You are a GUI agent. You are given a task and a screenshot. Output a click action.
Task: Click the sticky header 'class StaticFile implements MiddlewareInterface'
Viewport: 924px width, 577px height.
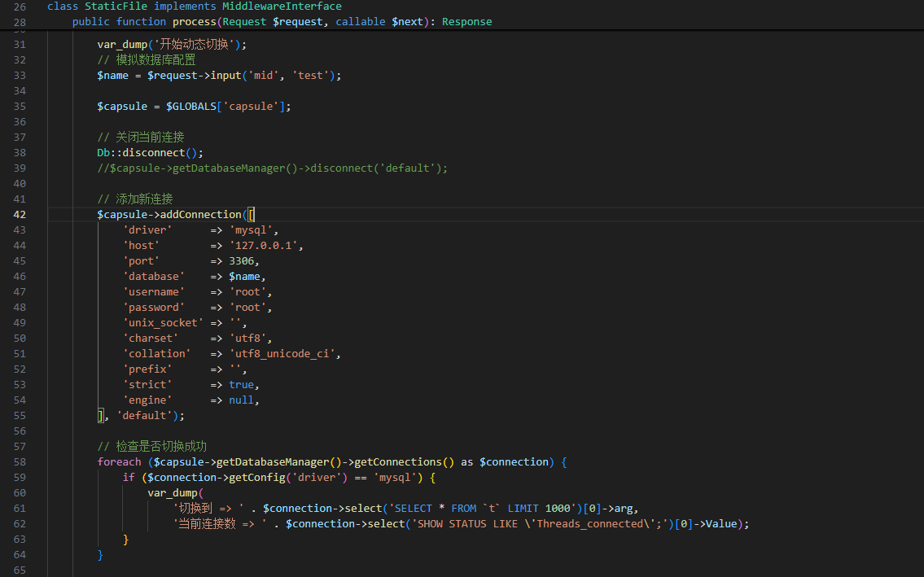point(195,7)
